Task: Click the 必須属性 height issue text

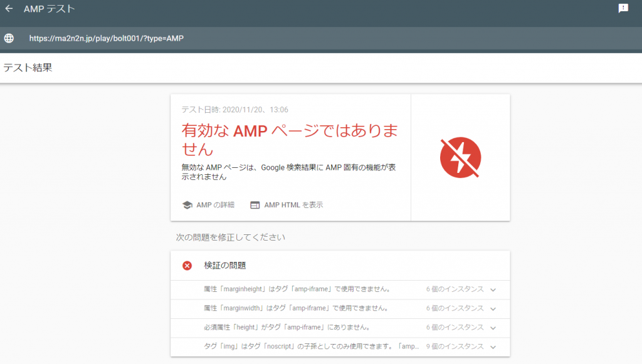Action: (288, 327)
